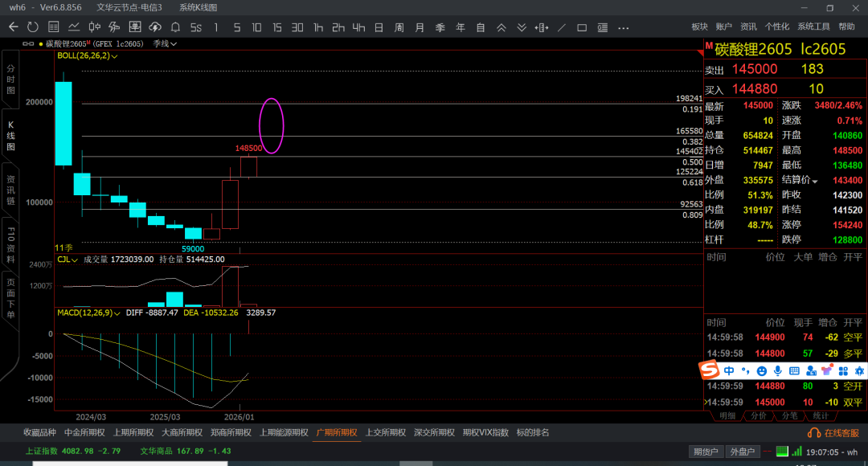Open the 标的排名 bottom tab

533,433
